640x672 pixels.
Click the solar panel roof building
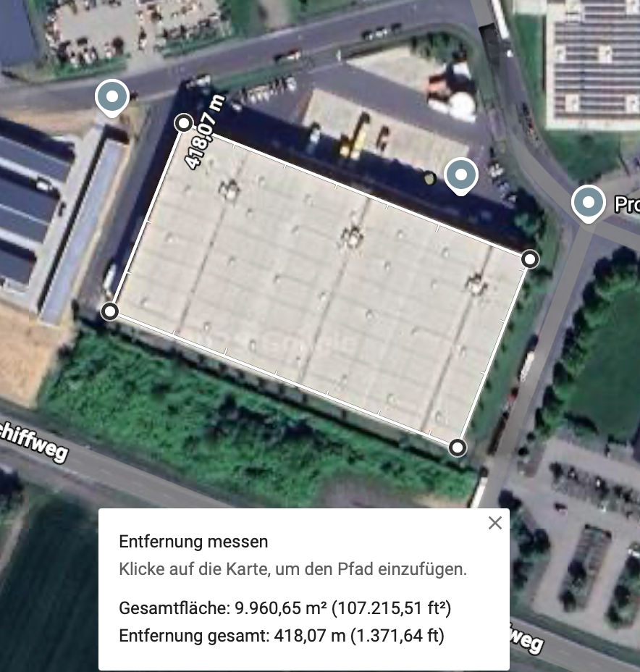pyautogui.click(x=595, y=60)
